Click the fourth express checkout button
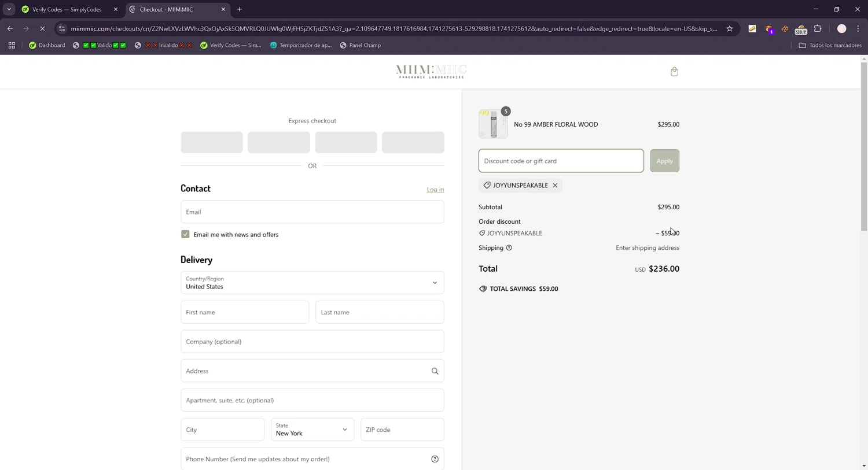Viewport: 868px width, 470px height. pos(413,142)
